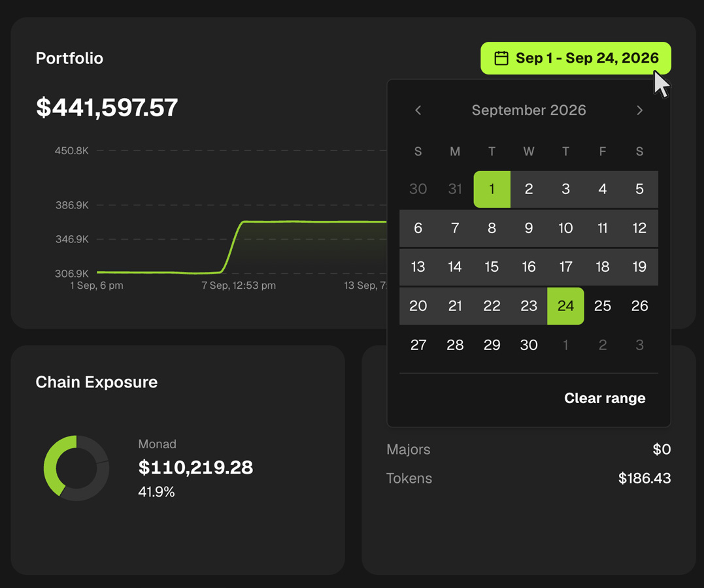Click the 450.8K axis label
This screenshot has height=588, width=704.
[x=72, y=151]
